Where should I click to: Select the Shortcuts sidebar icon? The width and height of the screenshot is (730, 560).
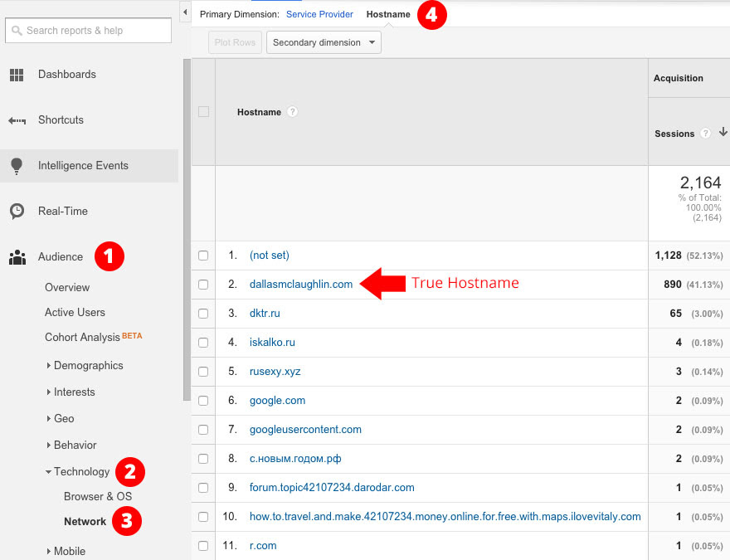point(17,119)
